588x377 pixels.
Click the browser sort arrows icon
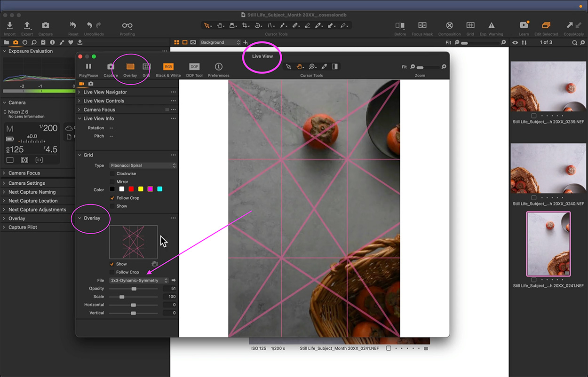click(524, 42)
